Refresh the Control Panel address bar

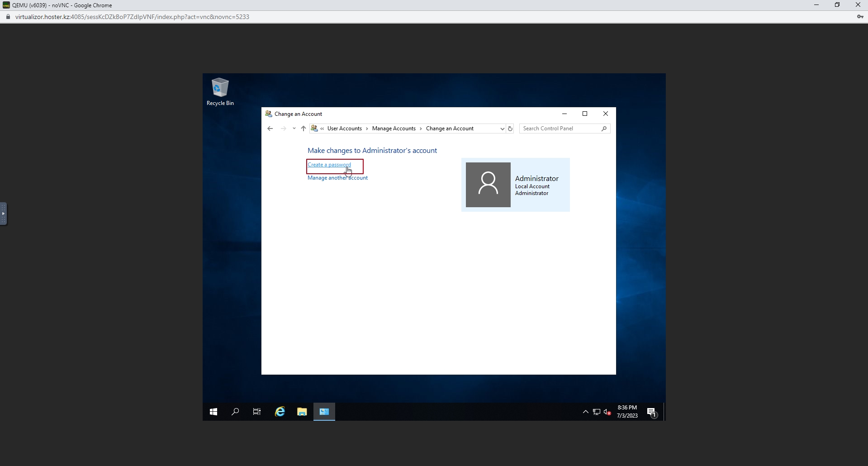[510, 128]
